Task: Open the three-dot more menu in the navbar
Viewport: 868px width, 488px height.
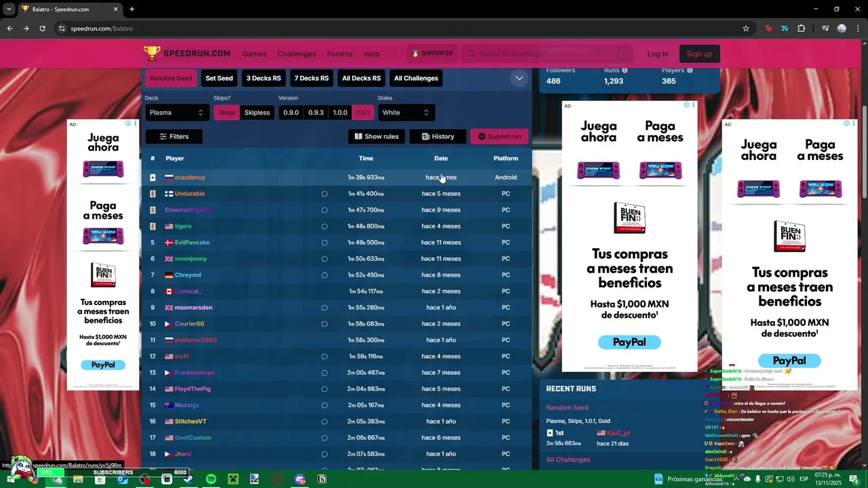Action: [395, 54]
